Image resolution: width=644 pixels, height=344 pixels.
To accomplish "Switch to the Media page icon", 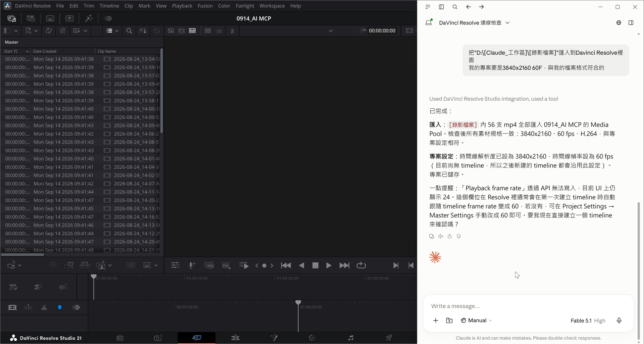I will (120, 338).
